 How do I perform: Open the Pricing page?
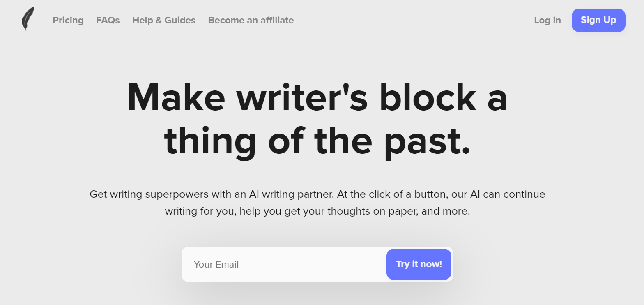click(68, 20)
